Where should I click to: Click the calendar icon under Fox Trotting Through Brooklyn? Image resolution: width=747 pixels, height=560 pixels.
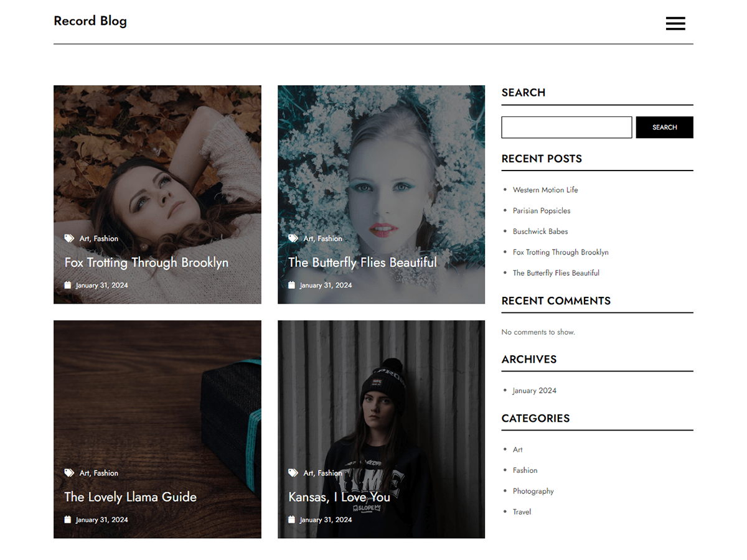68,284
